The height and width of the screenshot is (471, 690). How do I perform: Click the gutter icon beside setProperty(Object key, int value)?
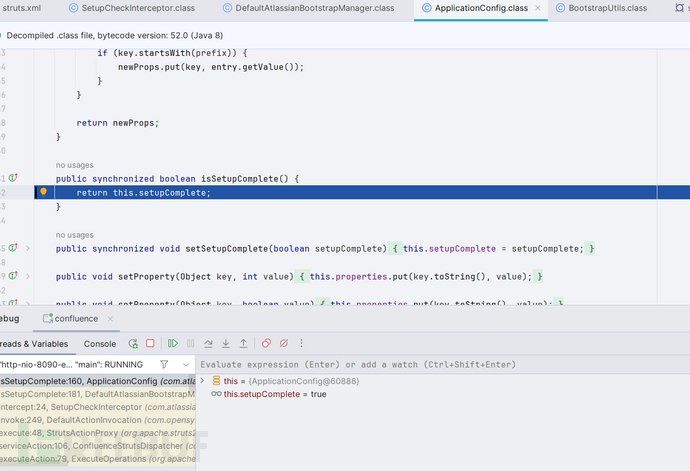point(13,276)
